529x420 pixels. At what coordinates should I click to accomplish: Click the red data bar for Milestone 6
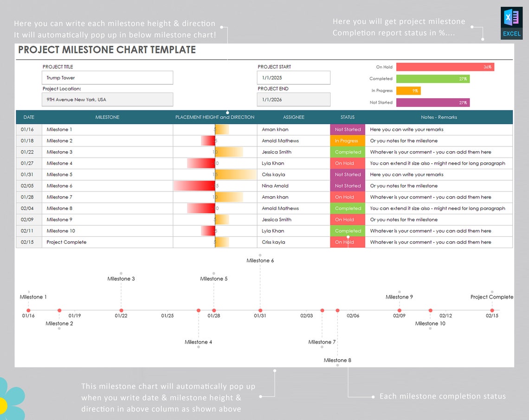click(x=194, y=185)
